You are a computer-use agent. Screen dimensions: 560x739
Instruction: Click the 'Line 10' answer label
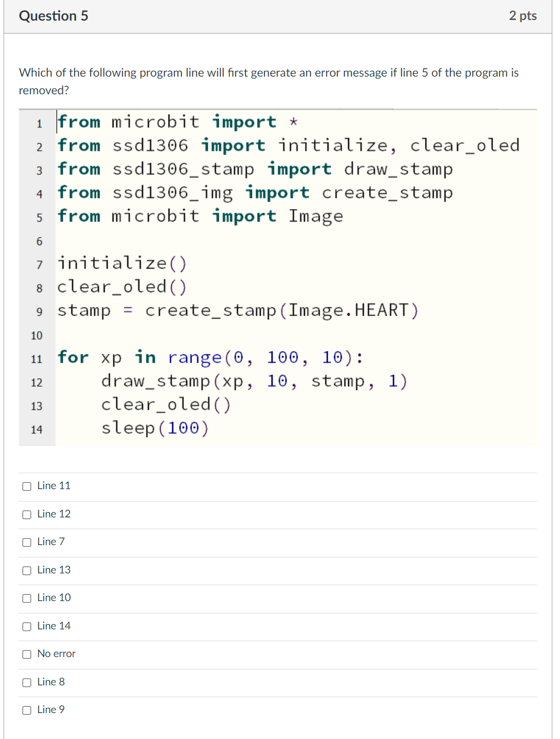[x=54, y=598]
